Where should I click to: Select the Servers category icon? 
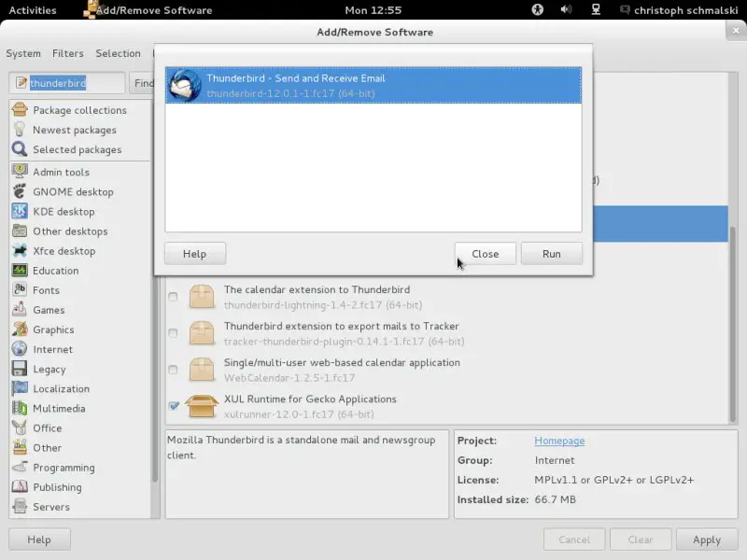20,507
